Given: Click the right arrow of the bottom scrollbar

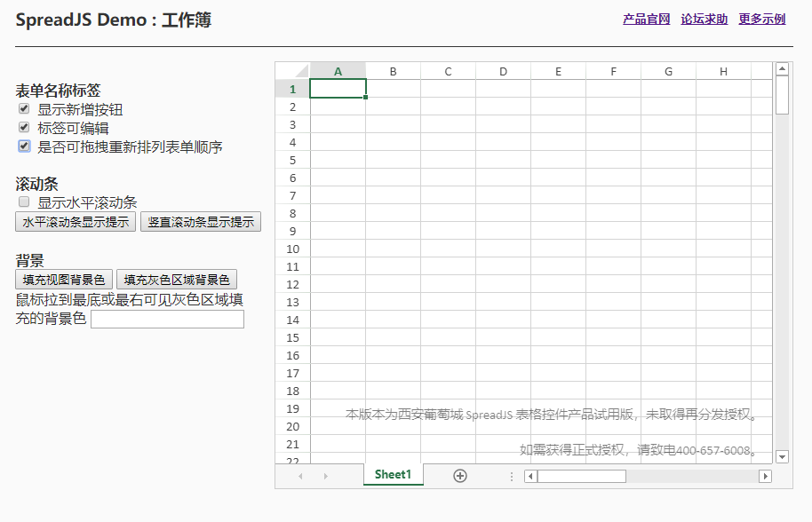Looking at the screenshot, I should 765,476.
